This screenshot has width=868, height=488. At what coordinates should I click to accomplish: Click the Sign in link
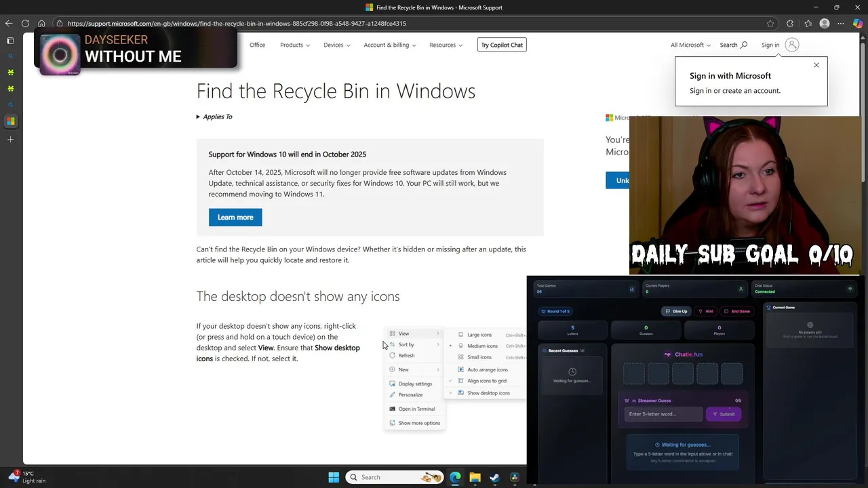tap(770, 45)
